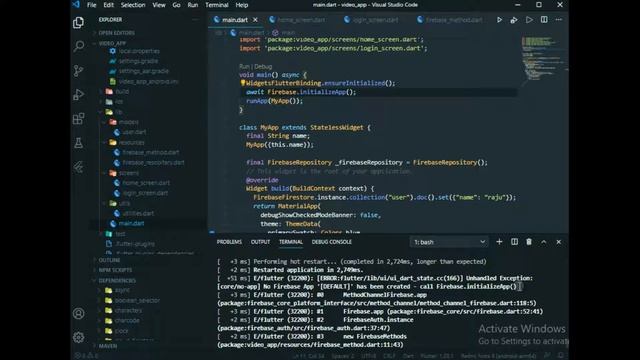
Task: Open the Manage gear icon
Action: pos(78,337)
